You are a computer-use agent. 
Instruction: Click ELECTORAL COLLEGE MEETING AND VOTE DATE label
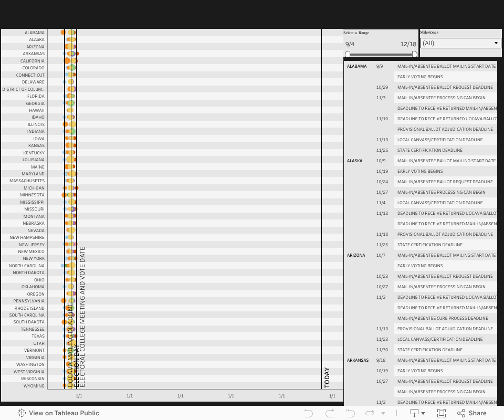(x=82, y=317)
